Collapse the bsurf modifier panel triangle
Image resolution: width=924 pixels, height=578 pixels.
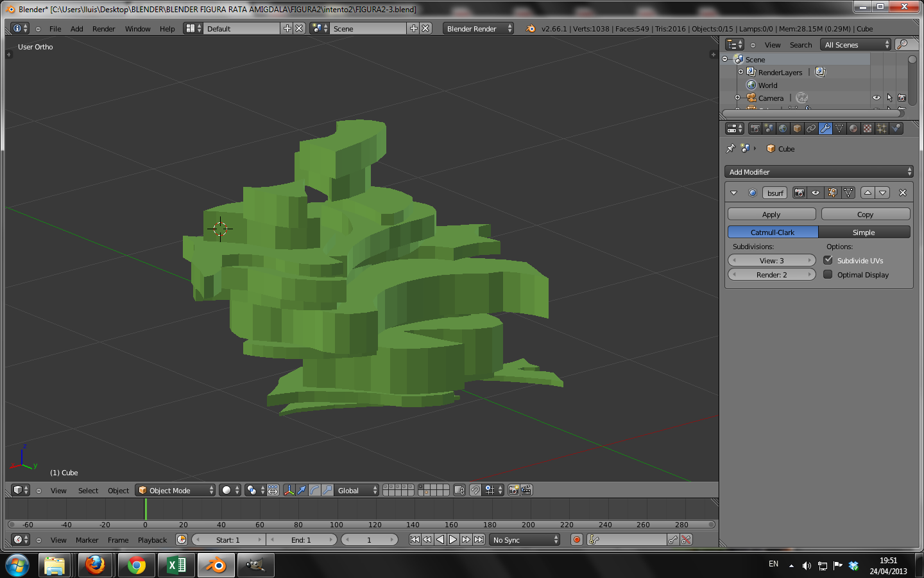click(733, 193)
